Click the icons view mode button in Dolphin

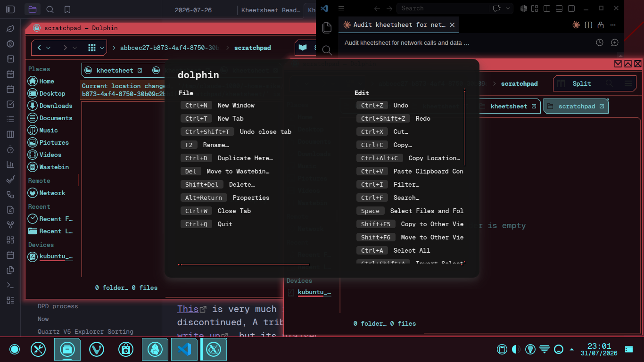[92, 48]
